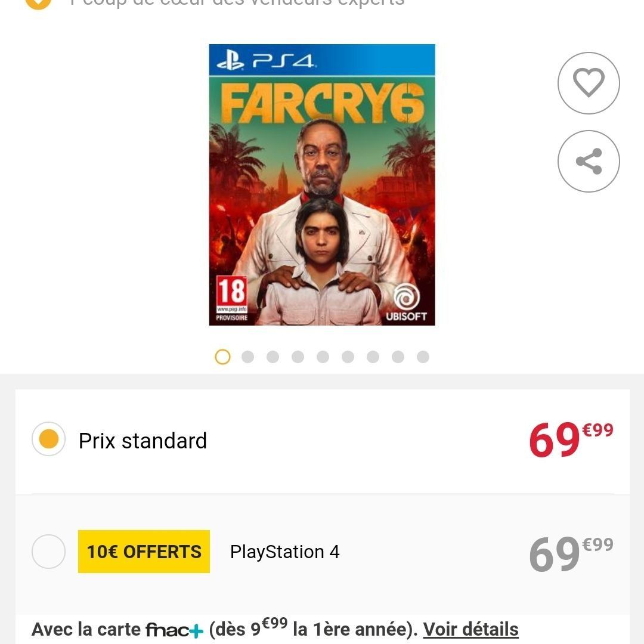644x644 pixels.
Task: Go to the fourth carousel image dot
Action: (x=298, y=357)
